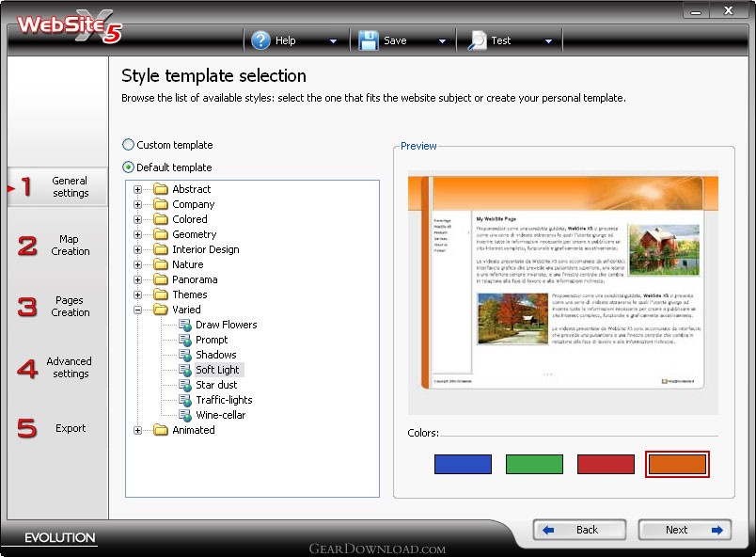Open the Test dropdown arrow
Image resolution: width=756 pixels, height=557 pixels.
coord(548,41)
